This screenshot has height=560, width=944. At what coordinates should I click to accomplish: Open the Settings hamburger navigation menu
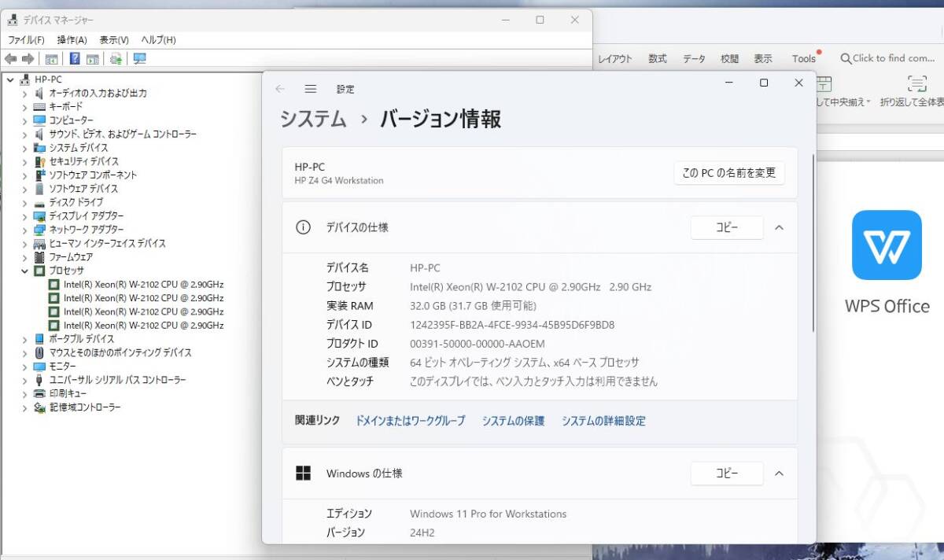click(311, 89)
